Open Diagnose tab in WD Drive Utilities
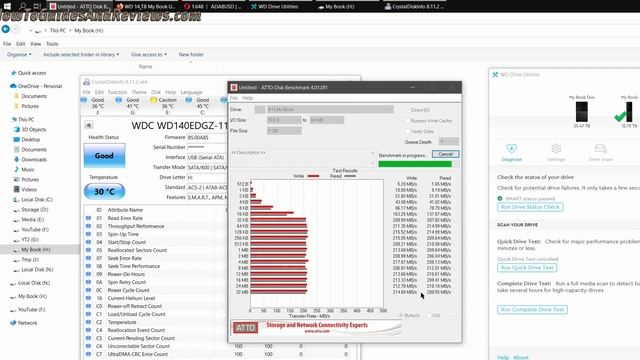Image resolution: width=640 pixels, height=360 pixels. coord(511,153)
